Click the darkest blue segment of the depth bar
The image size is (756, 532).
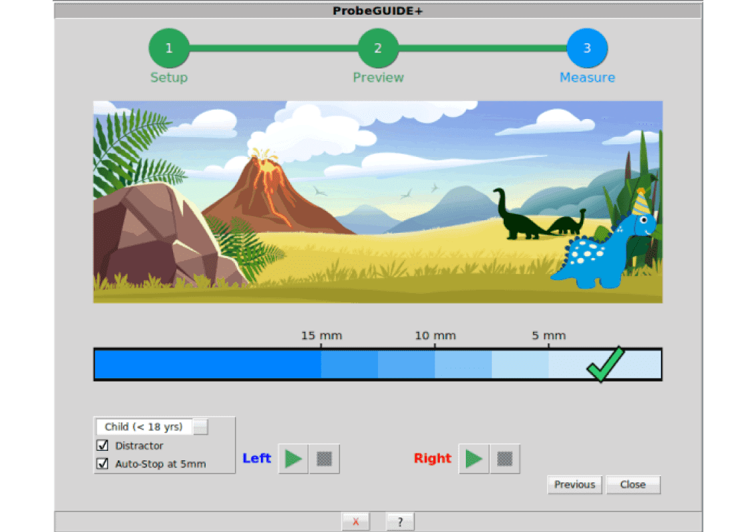click(x=207, y=364)
